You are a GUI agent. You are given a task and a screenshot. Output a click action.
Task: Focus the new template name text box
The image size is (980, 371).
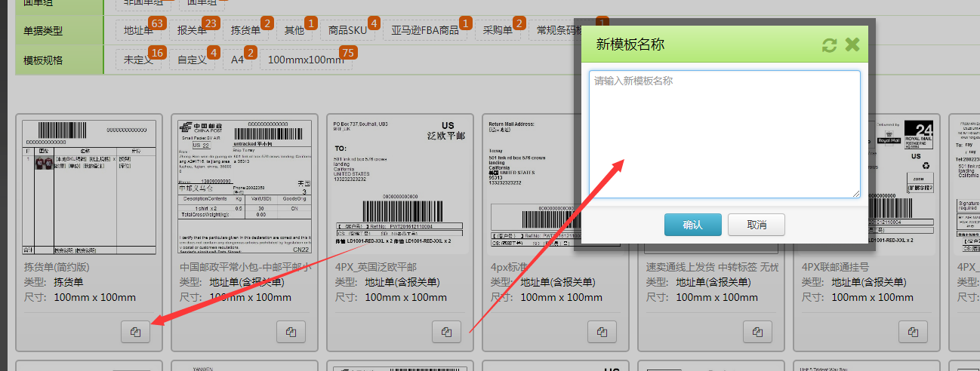(725, 134)
